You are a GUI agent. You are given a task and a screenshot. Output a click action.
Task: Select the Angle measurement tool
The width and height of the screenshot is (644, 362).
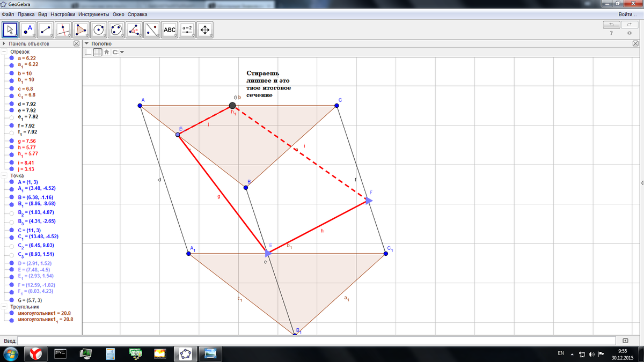click(134, 29)
